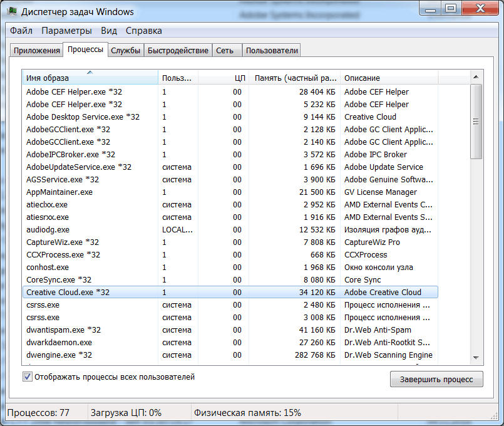
Task: Click the 12 532 КБ memory value
Action: 317,229
